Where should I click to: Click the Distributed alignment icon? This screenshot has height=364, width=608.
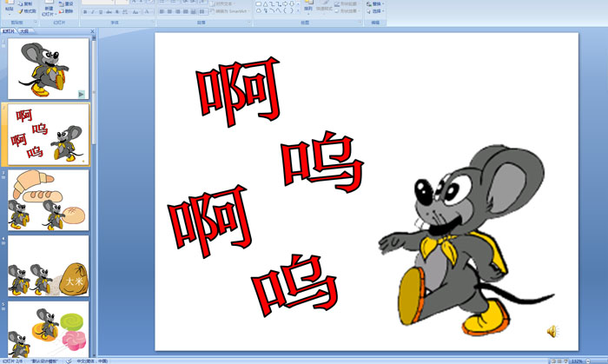tap(194, 11)
